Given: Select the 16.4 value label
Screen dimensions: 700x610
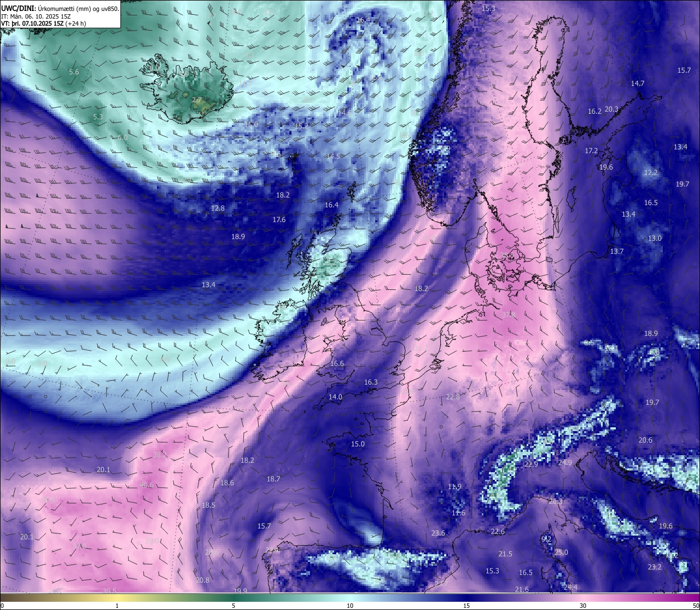Looking at the screenshot, I should (331, 205).
